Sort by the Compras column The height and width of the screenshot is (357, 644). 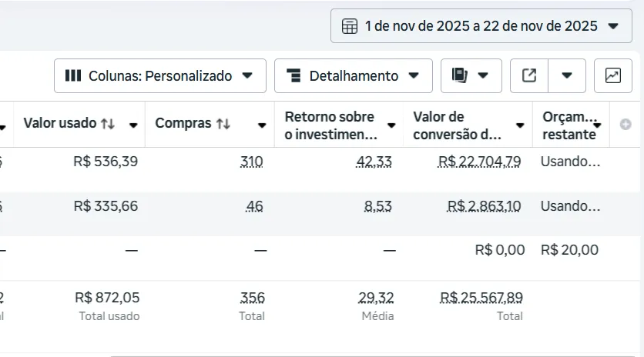223,123
